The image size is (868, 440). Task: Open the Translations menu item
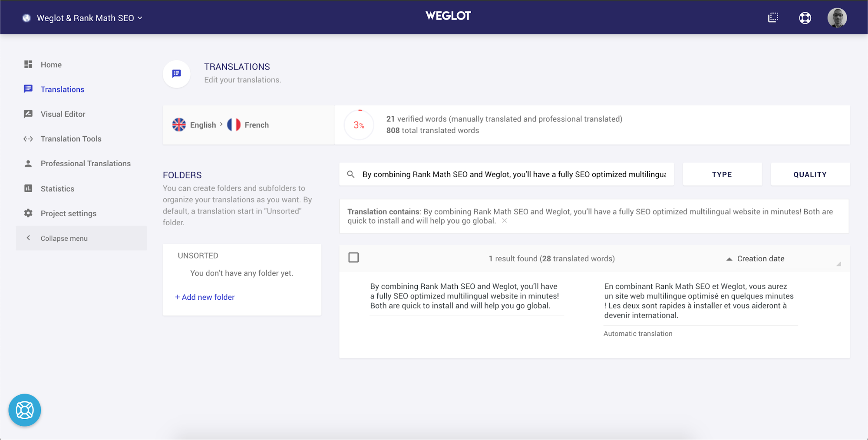pos(62,89)
